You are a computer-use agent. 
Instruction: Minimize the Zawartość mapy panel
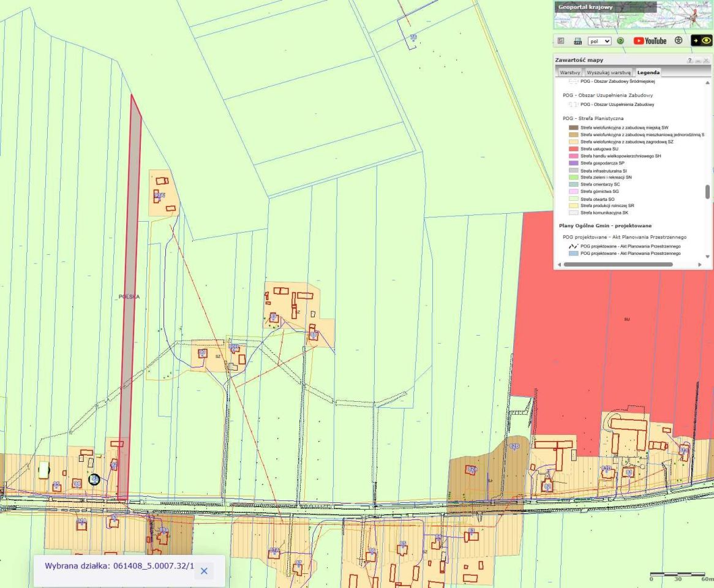click(x=698, y=60)
